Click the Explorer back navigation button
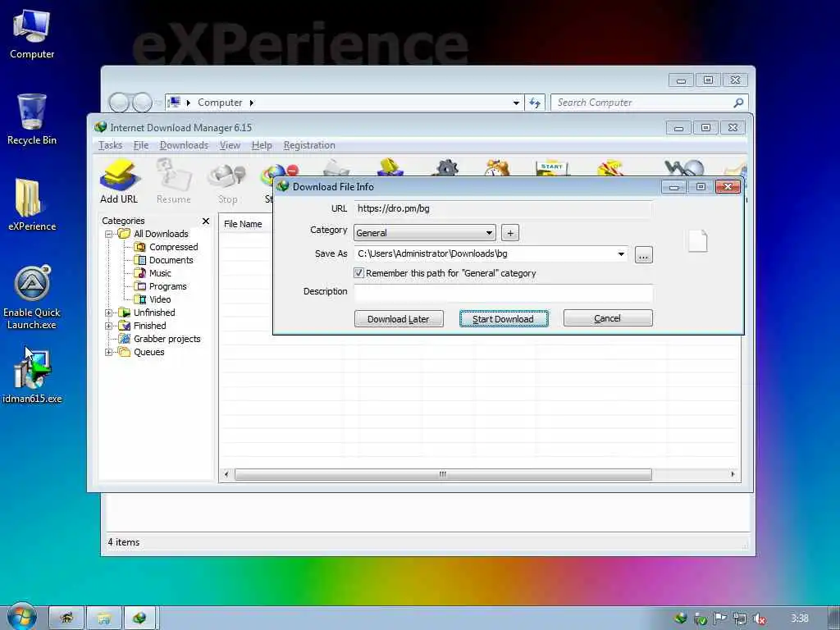The width and height of the screenshot is (840, 630). [x=119, y=103]
